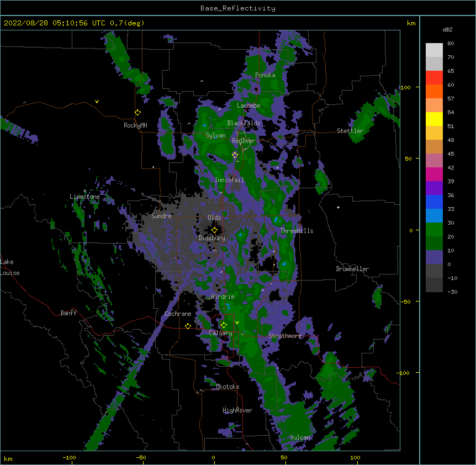Image resolution: width=476 pixels, height=465 pixels.
Task: Click the -30 value in dBZ legend
Action: click(452, 292)
